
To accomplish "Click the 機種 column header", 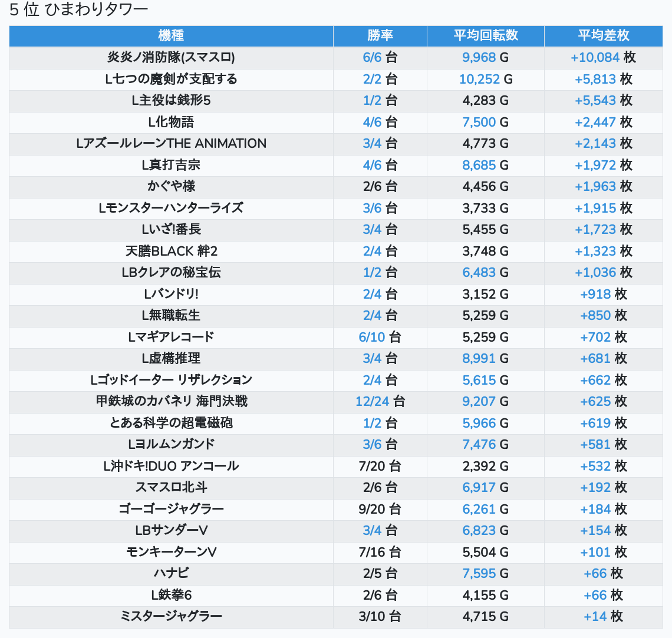I will tap(171, 35).
